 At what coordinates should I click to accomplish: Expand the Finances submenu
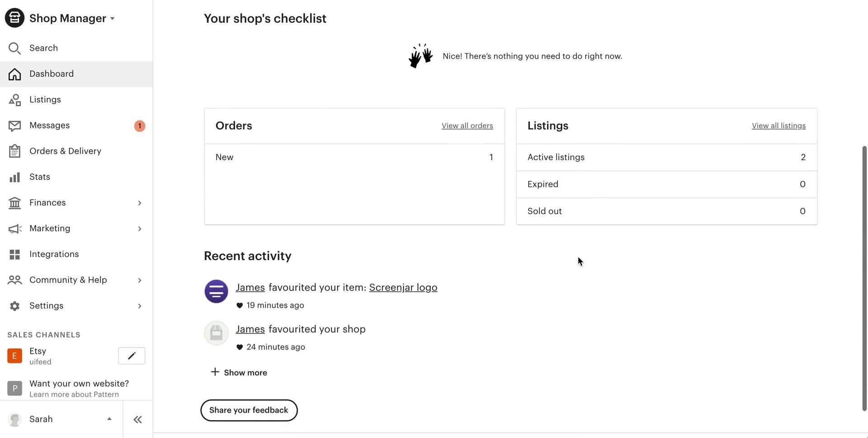coord(139,203)
